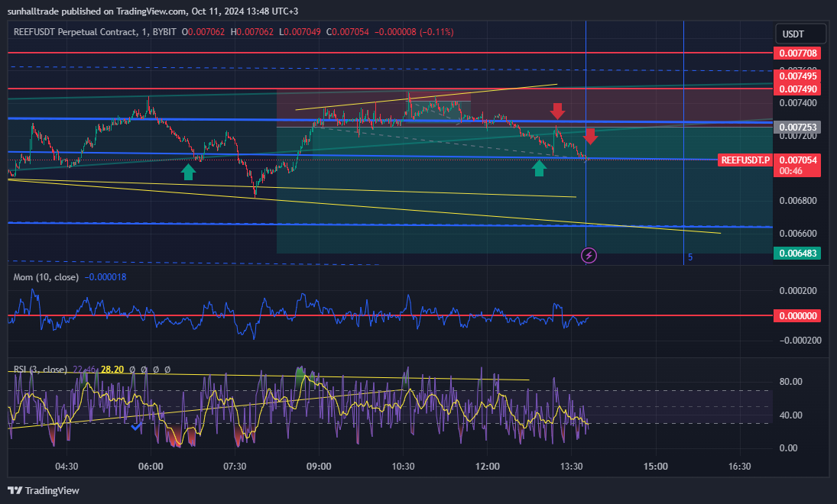Click the low value L0.007049

(x=300, y=32)
